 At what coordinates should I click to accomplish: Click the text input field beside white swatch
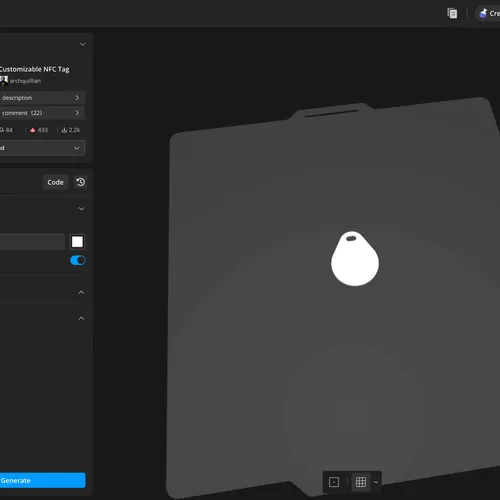[32, 242]
